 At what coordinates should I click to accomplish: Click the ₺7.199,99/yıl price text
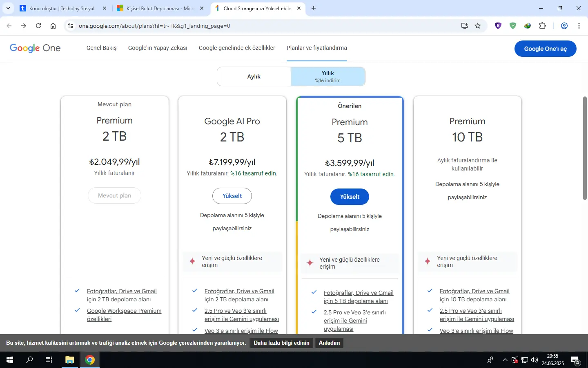pyautogui.click(x=232, y=162)
